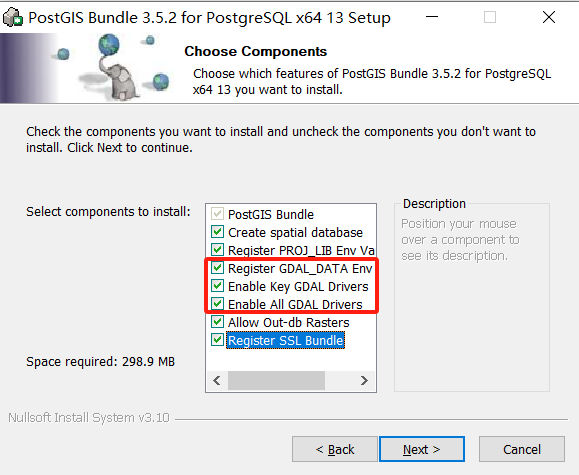Toggle Allow Out-db Rasters checkbox
Screen dimensions: 579x475
point(217,322)
